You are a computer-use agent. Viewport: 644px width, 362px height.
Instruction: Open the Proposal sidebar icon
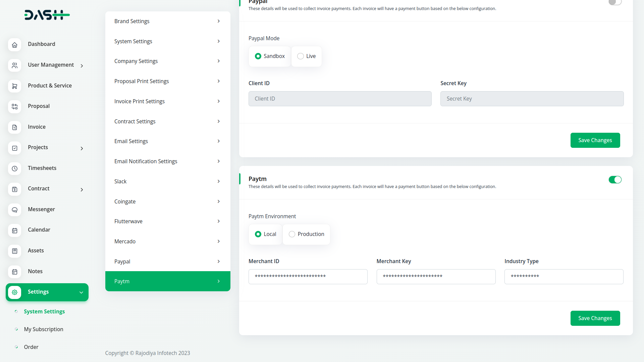coord(14,107)
